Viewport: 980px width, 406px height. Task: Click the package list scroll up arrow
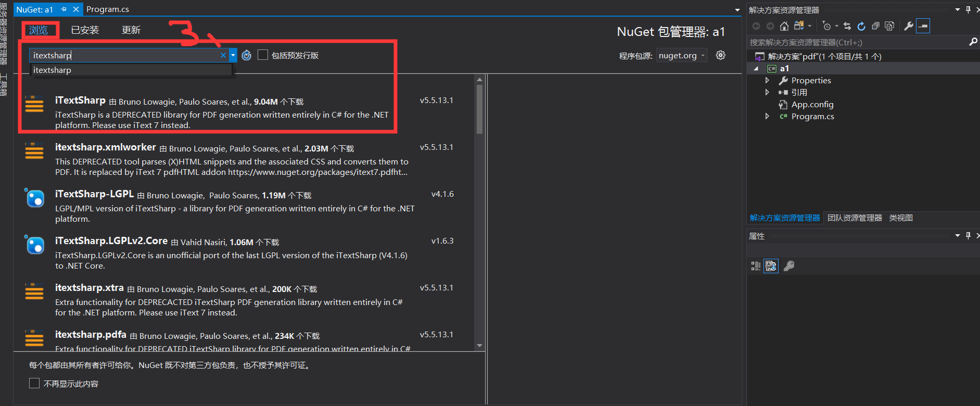click(479, 80)
